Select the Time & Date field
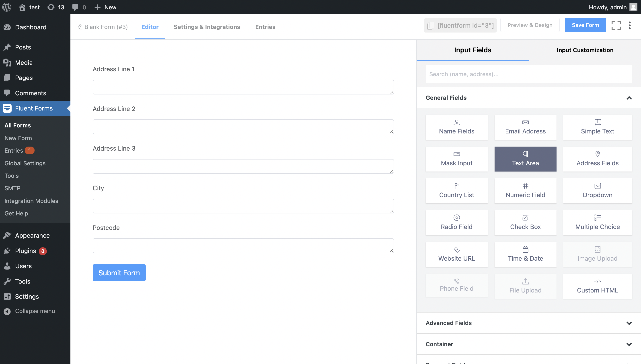 coord(525,254)
